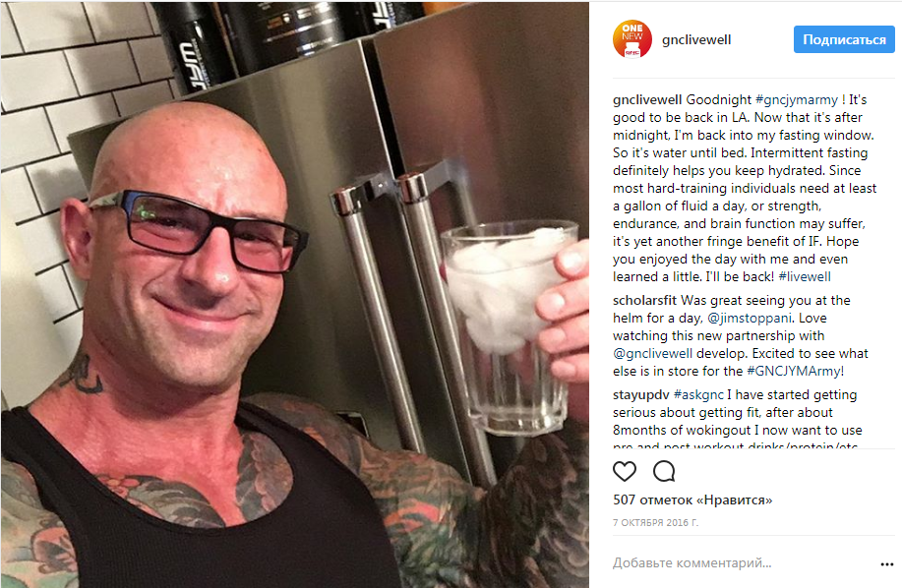This screenshot has height=588, width=902.
Task: Open the #askgnc hashtag link
Action: (x=698, y=395)
